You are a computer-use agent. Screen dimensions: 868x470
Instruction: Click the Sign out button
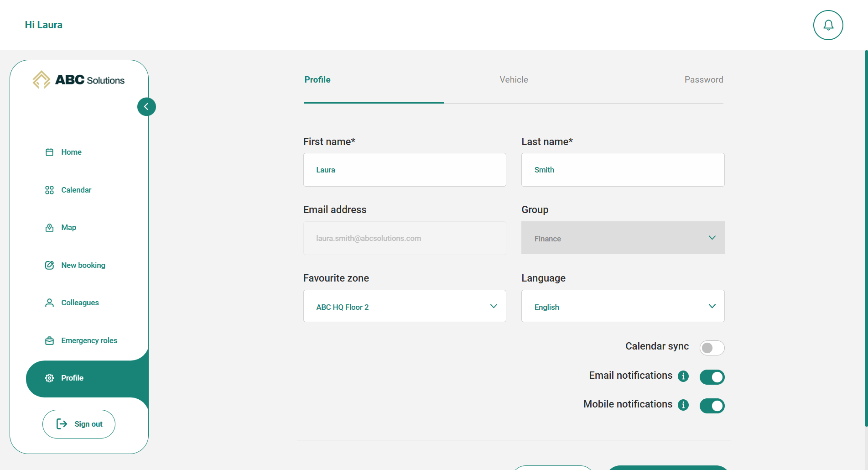(x=79, y=424)
